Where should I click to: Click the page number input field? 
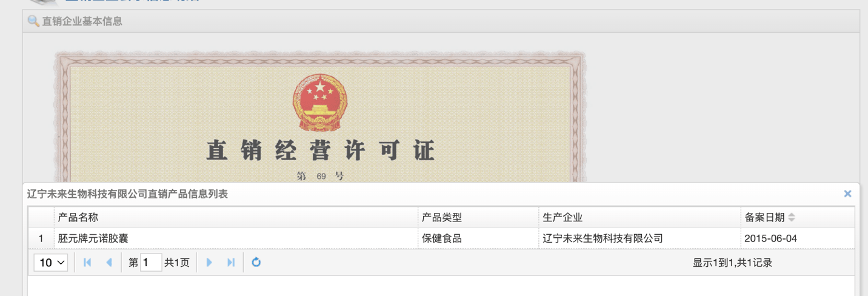click(x=151, y=263)
